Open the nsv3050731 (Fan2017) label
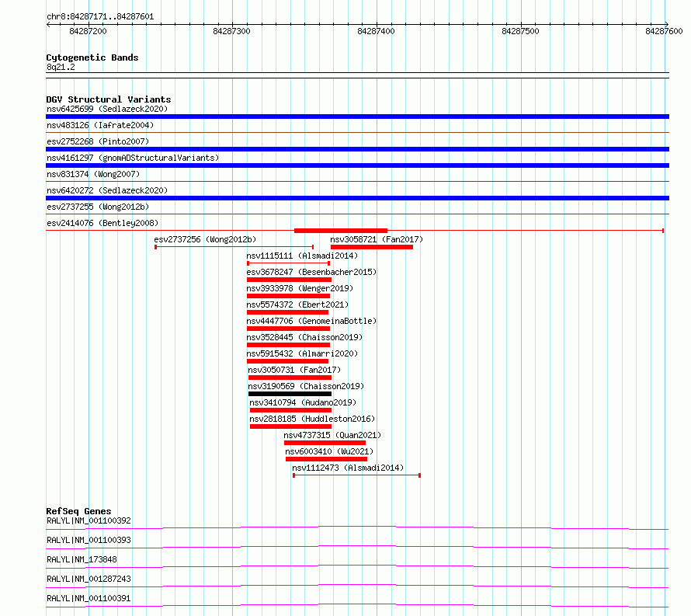691x616 pixels. pyautogui.click(x=294, y=370)
